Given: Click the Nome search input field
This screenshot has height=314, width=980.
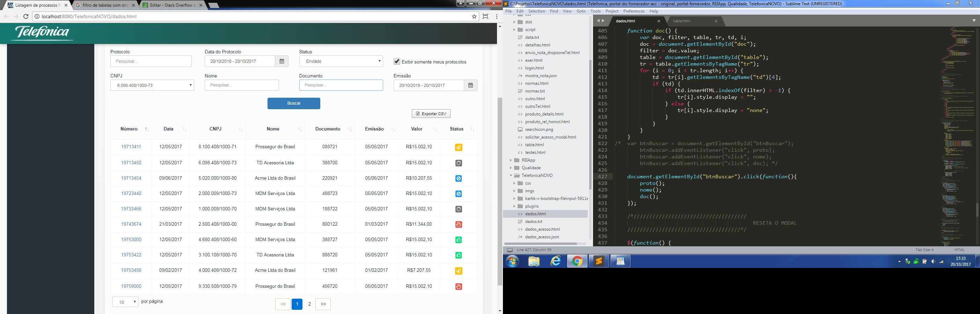Looking at the screenshot, I should pyautogui.click(x=242, y=85).
